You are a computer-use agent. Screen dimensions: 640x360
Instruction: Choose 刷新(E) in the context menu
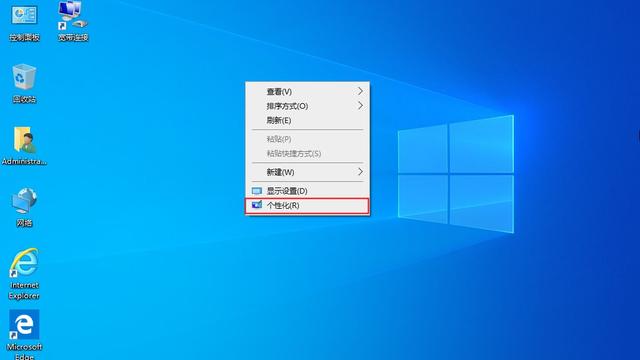click(307, 120)
